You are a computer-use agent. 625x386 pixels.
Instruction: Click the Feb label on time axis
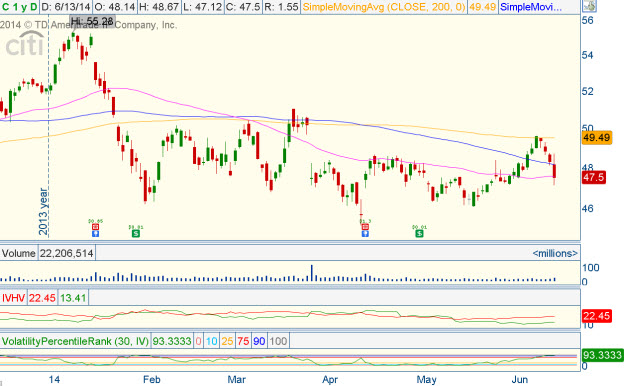(151, 380)
